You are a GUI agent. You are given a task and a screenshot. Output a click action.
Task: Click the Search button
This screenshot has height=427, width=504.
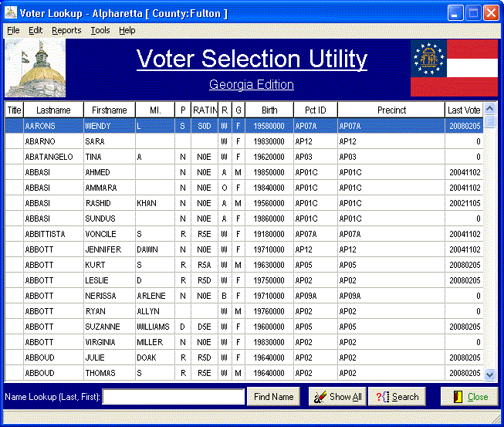click(397, 397)
